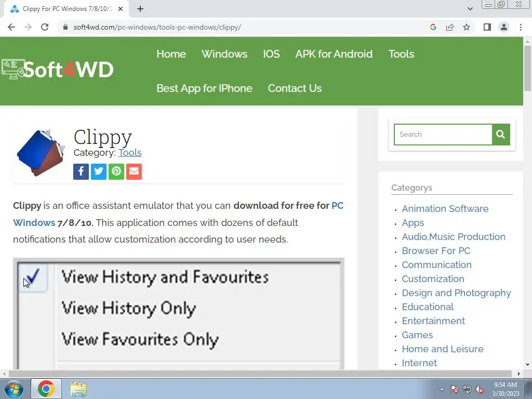Share Clippy page on Facebook
The image size is (532, 399).
coord(81,171)
